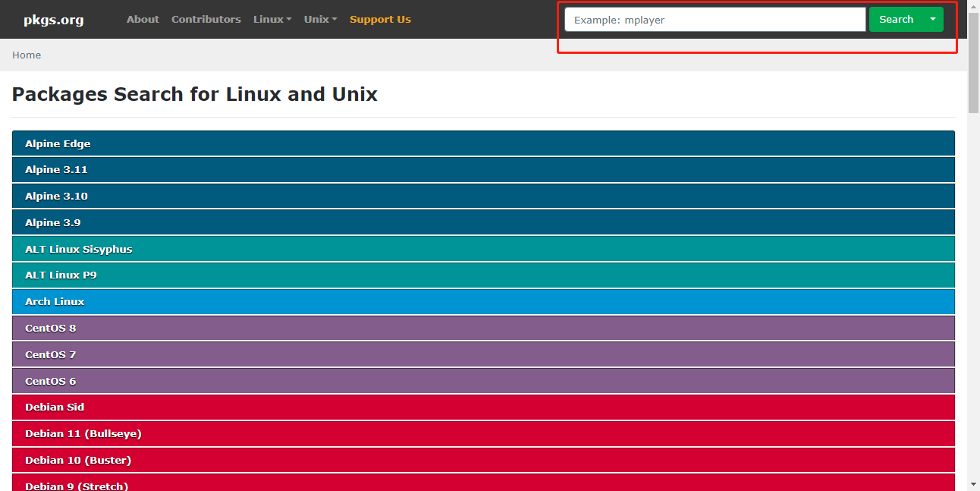This screenshot has height=491, width=980.
Task: Select the Arch Linux distribution
Action: click(482, 301)
